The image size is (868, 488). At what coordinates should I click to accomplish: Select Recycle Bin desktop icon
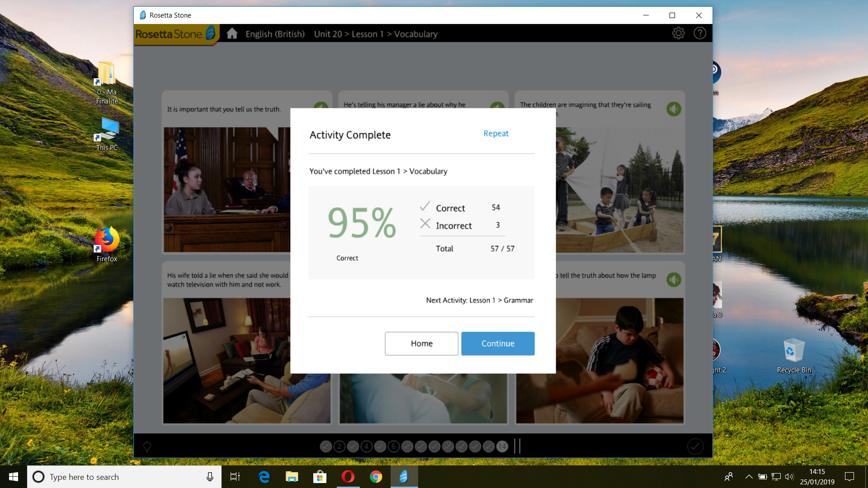point(794,356)
